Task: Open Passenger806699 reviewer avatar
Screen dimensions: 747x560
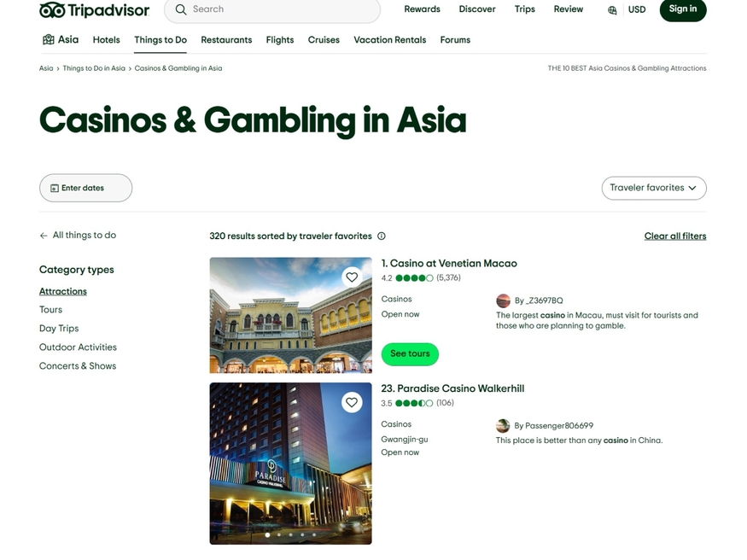Action: pyautogui.click(x=503, y=426)
